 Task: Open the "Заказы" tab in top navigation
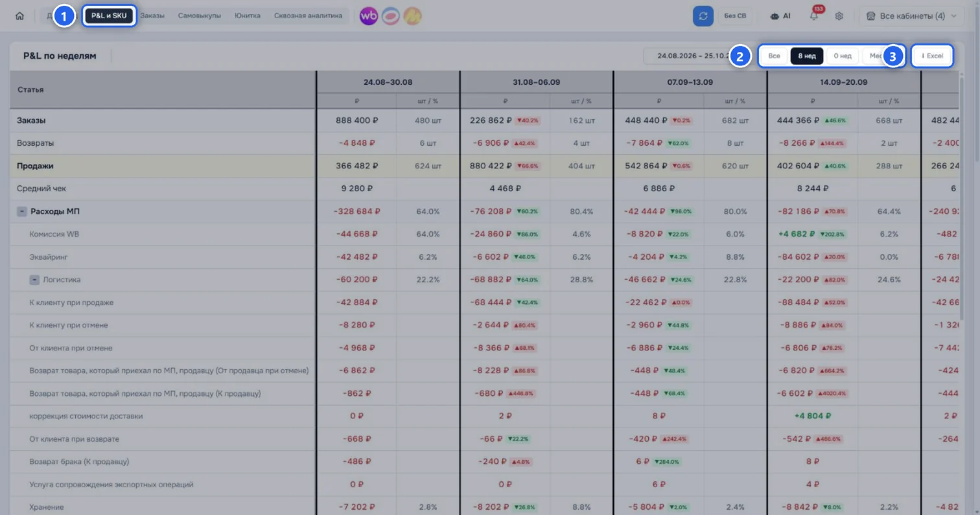coord(152,16)
